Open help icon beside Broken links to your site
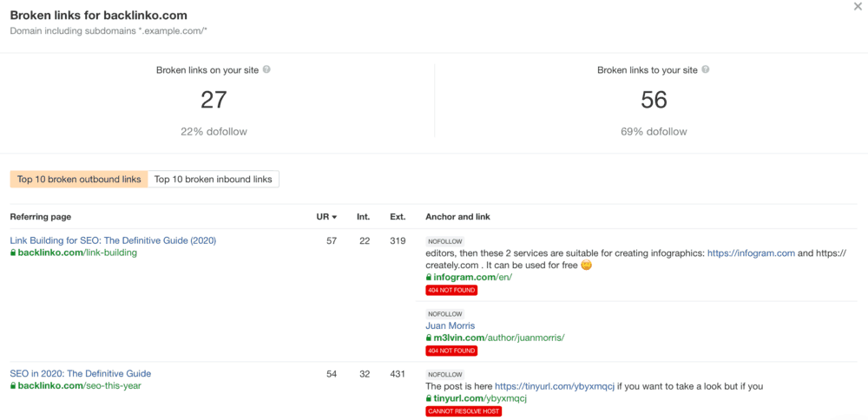The width and height of the screenshot is (868, 420). pos(705,70)
